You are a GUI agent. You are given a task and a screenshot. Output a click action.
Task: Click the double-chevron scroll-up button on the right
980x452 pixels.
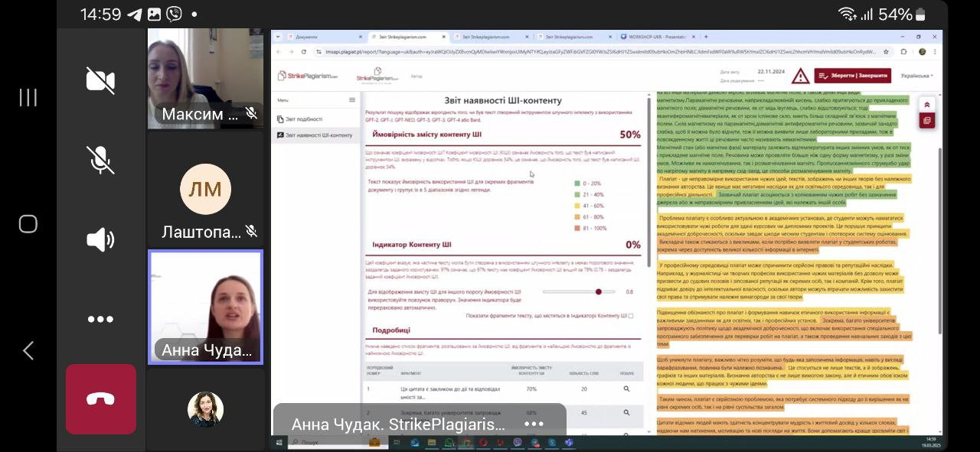[927, 106]
